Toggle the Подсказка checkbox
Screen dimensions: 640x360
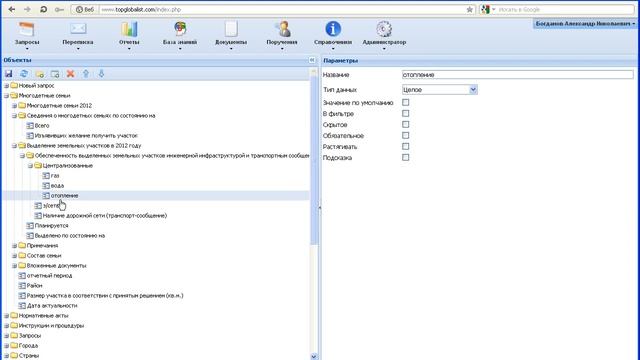pyautogui.click(x=405, y=157)
